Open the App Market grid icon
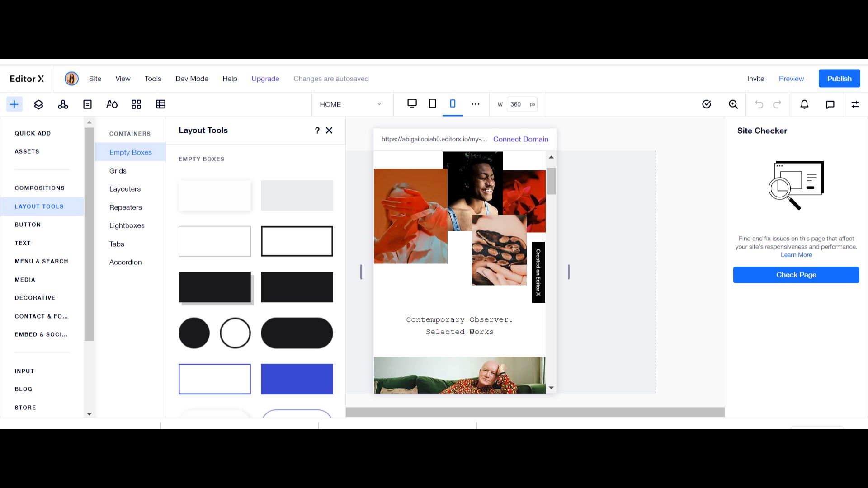 [136, 104]
